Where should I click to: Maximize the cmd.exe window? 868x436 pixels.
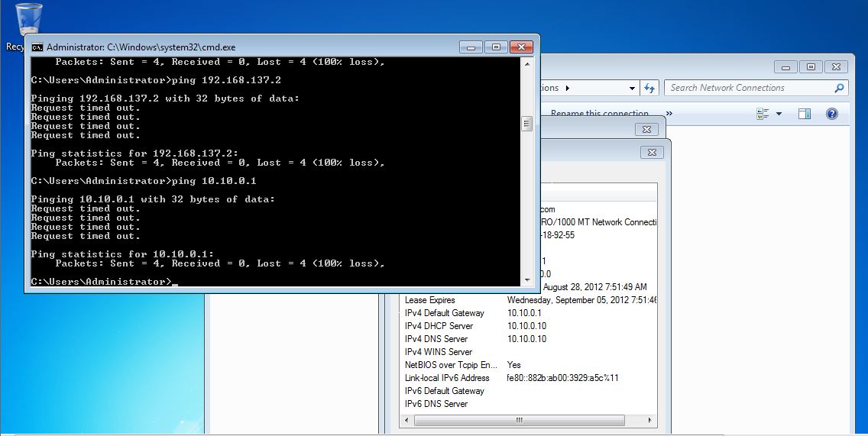pos(496,47)
